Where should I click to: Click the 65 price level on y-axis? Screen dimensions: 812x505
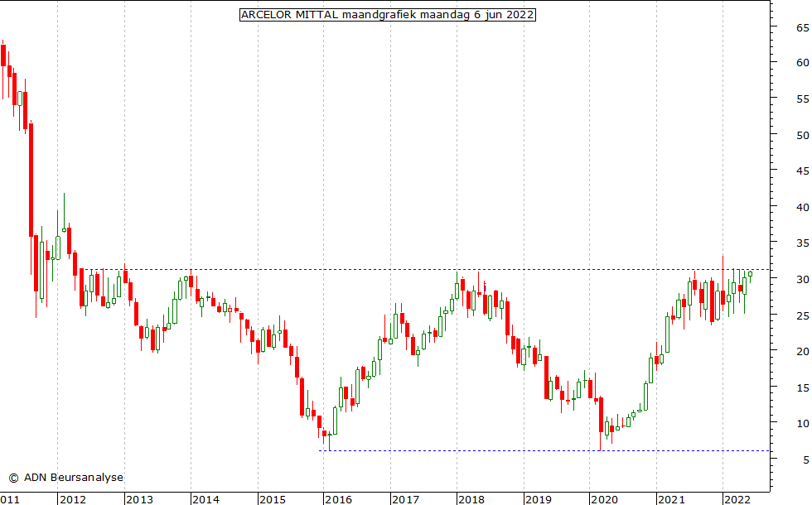[803, 28]
